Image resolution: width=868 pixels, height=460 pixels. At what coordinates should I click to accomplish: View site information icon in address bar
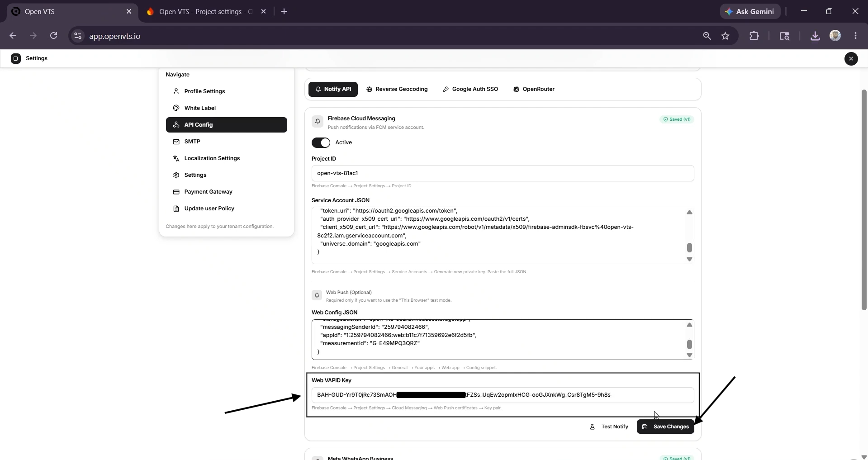pyautogui.click(x=78, y=36)
